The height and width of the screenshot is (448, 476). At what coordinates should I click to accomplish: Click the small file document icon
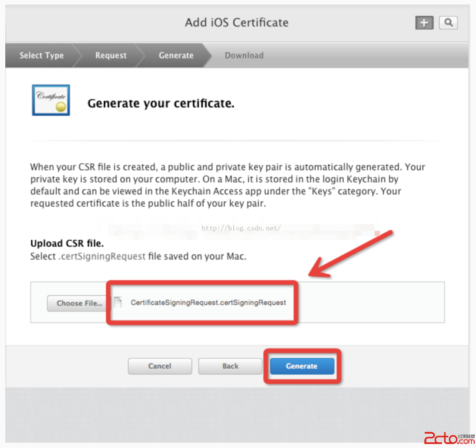coord(118,302)
